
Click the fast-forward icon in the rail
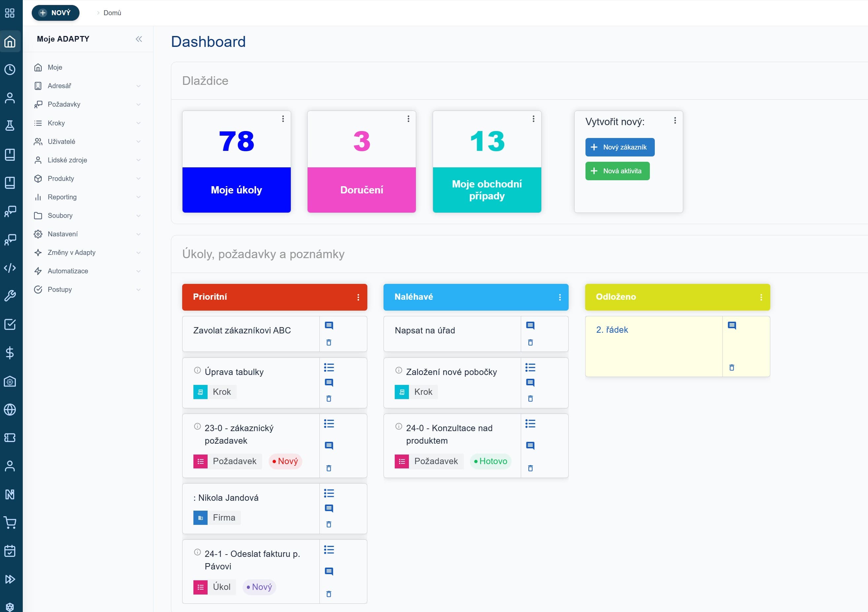(10, 580)
